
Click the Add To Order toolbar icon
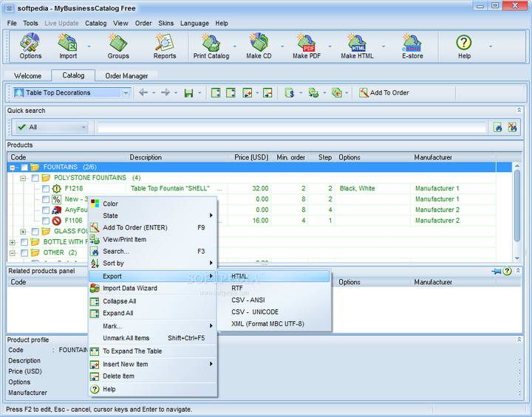point(383,92)
